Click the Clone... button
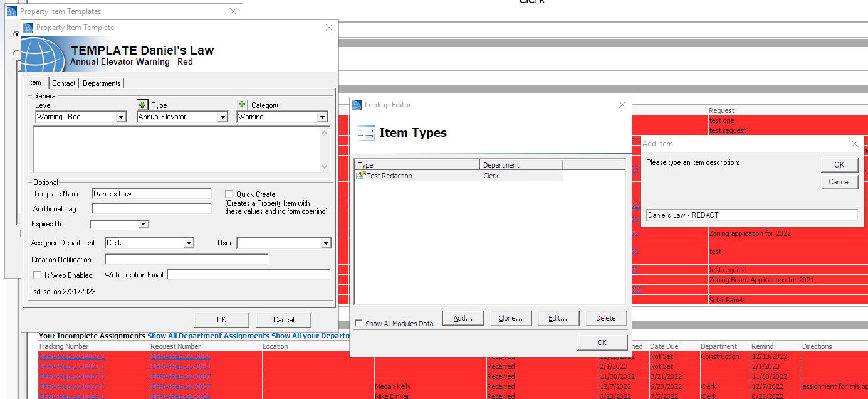Image resolution: width=868 pixels, height=399 pixels. [x=511, y=318]
